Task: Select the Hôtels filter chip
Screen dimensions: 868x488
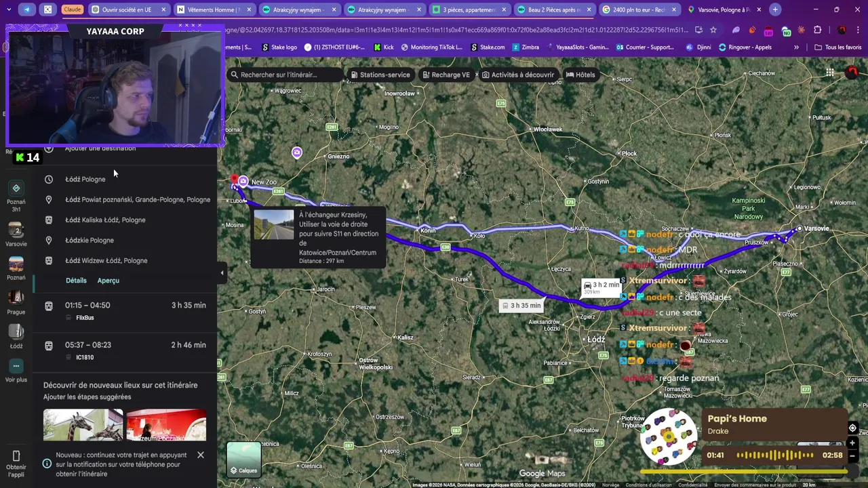Action: [x=580, y=75]
